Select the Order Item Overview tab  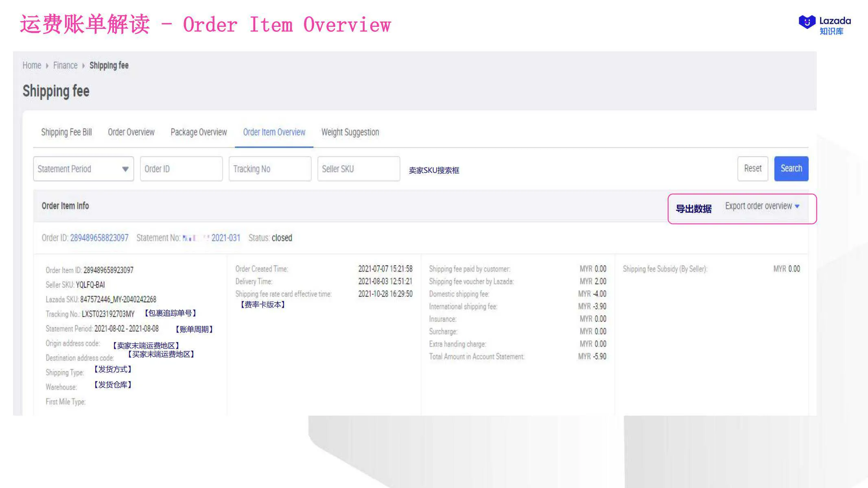[x=274, y=132]
